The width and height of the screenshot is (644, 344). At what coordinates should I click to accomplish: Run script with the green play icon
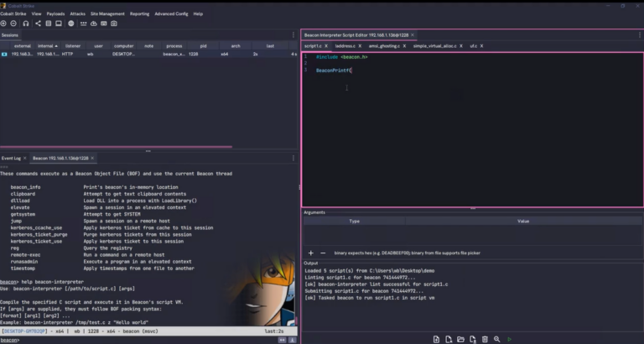509,339
